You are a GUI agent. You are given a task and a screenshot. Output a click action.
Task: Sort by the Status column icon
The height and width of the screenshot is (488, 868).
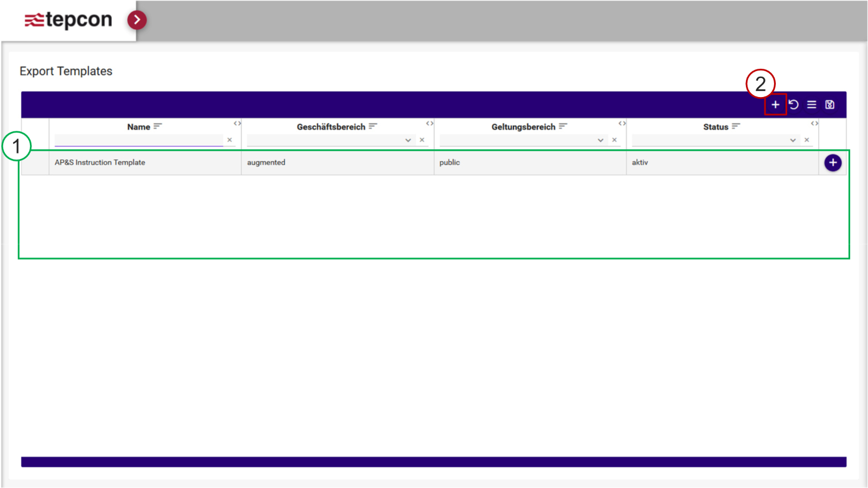click(736, 126)
